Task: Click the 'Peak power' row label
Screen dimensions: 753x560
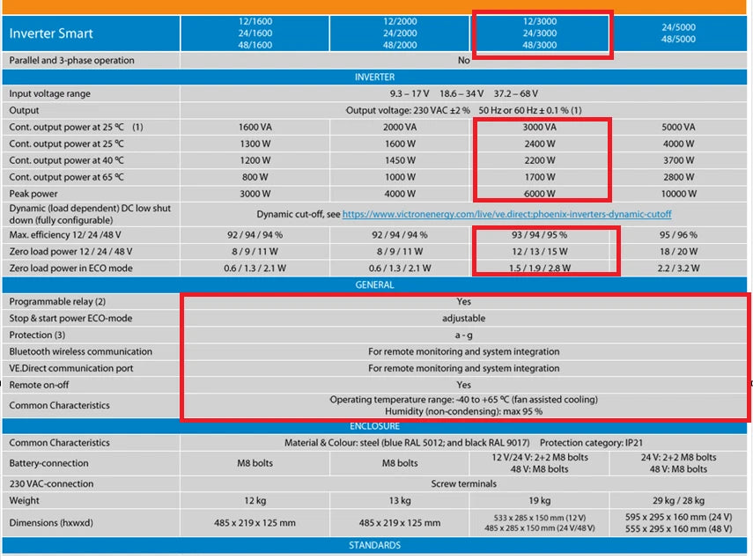Action: [x=33, y=194]
